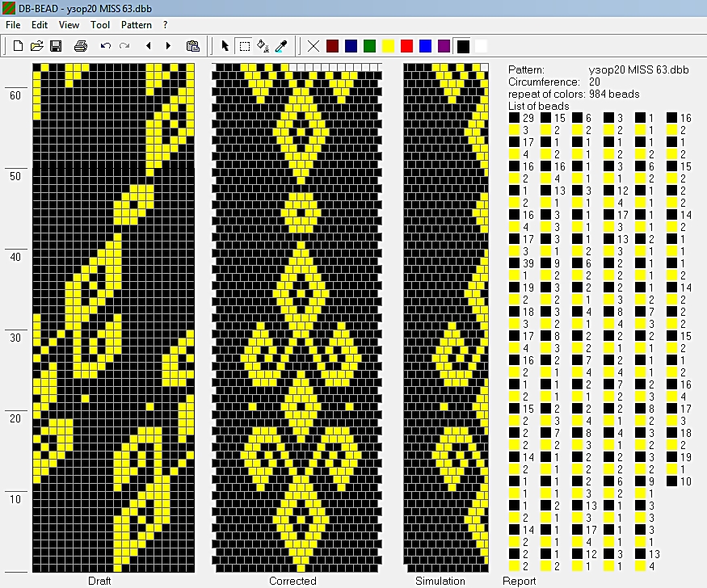Open the View menu
This screenshot has height=588, width=707.
[69, 25]
